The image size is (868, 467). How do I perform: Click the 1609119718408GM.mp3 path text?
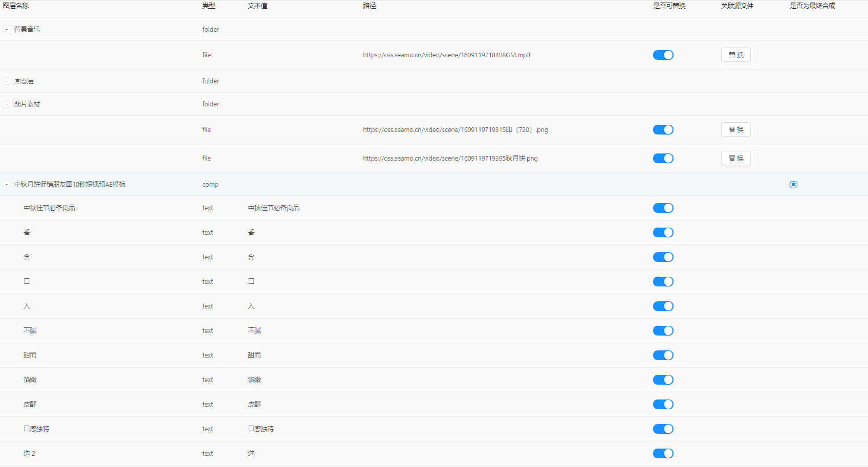447,55
